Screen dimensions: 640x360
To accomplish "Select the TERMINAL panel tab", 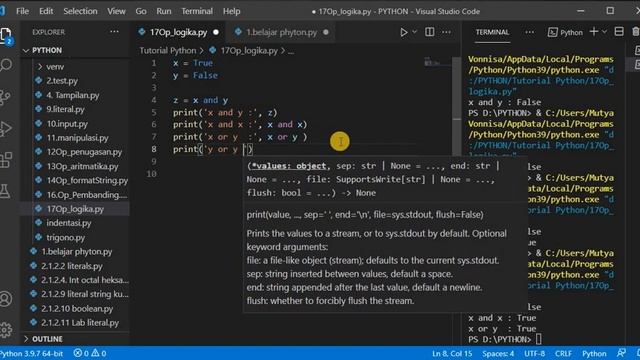I will 492,32.
